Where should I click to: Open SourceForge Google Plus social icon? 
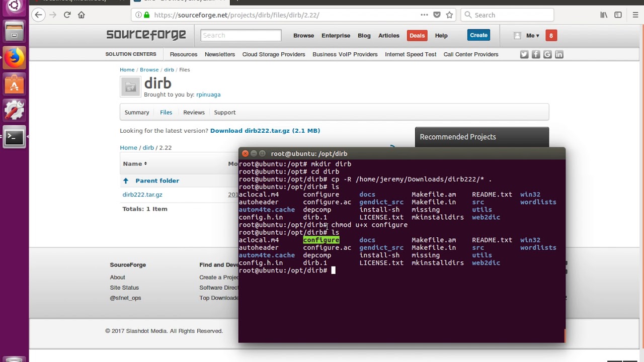click(547, 54)
